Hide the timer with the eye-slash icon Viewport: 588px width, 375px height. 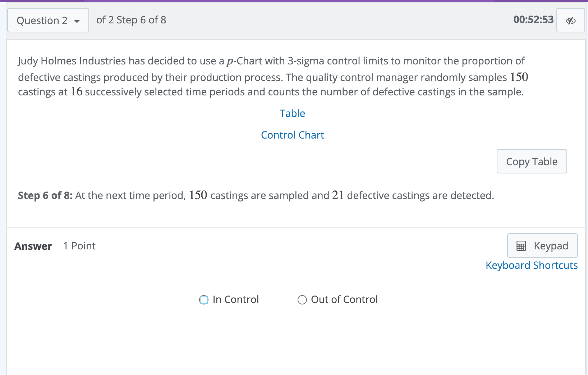[x=570, y=21]
